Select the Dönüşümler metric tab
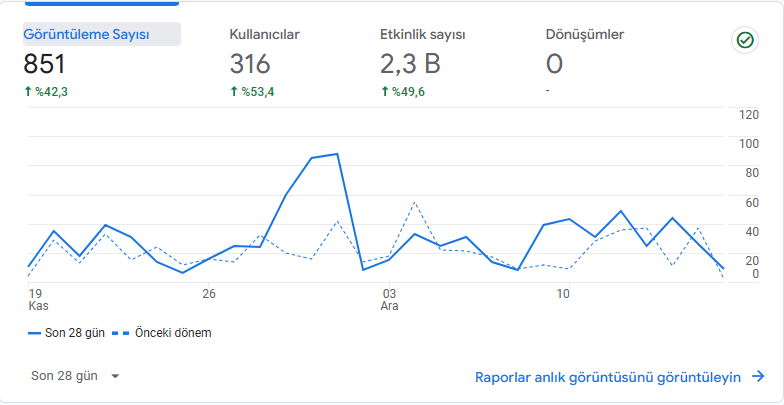 pyautogui.click(x=585, y=34)
